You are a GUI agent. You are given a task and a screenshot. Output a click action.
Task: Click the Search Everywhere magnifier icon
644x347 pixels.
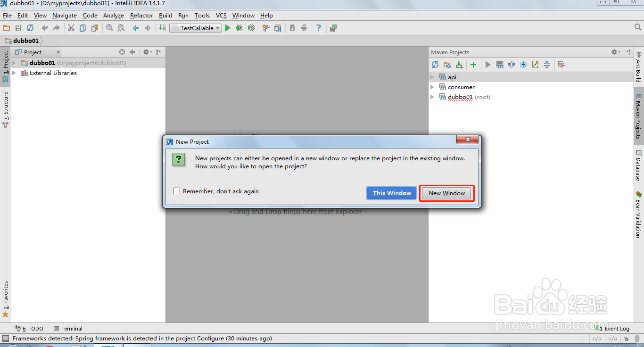point(638,28)
